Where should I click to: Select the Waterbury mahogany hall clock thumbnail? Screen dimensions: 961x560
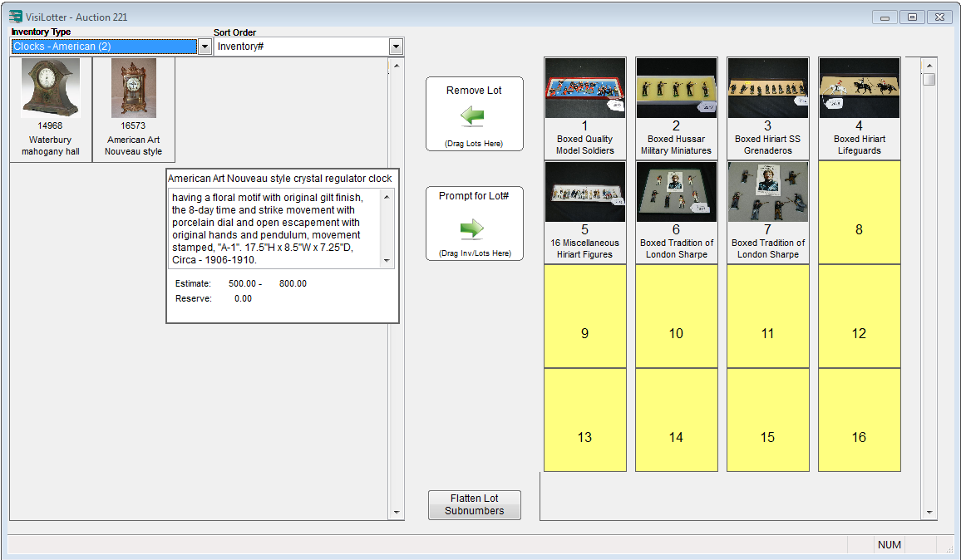[x=51, y=89]
